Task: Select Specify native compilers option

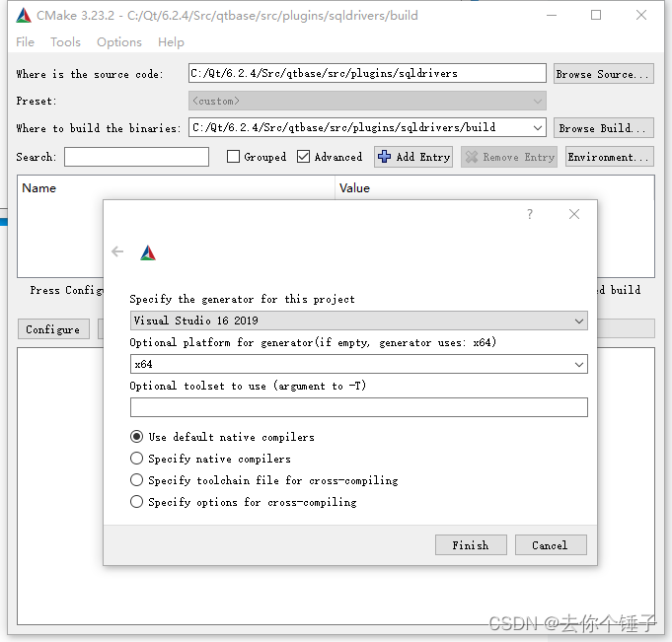Action: coord(136,459)
